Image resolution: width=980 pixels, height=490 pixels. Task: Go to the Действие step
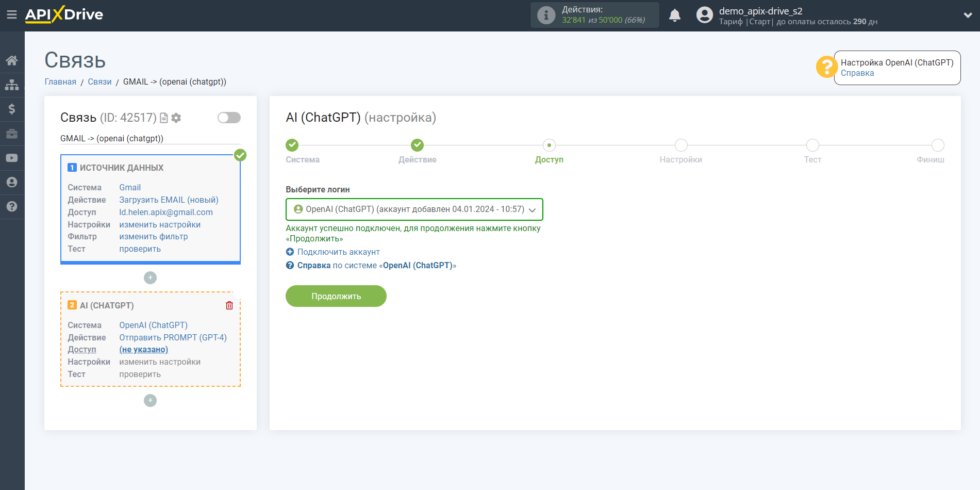pyautogui.click(x=417, y=145)
